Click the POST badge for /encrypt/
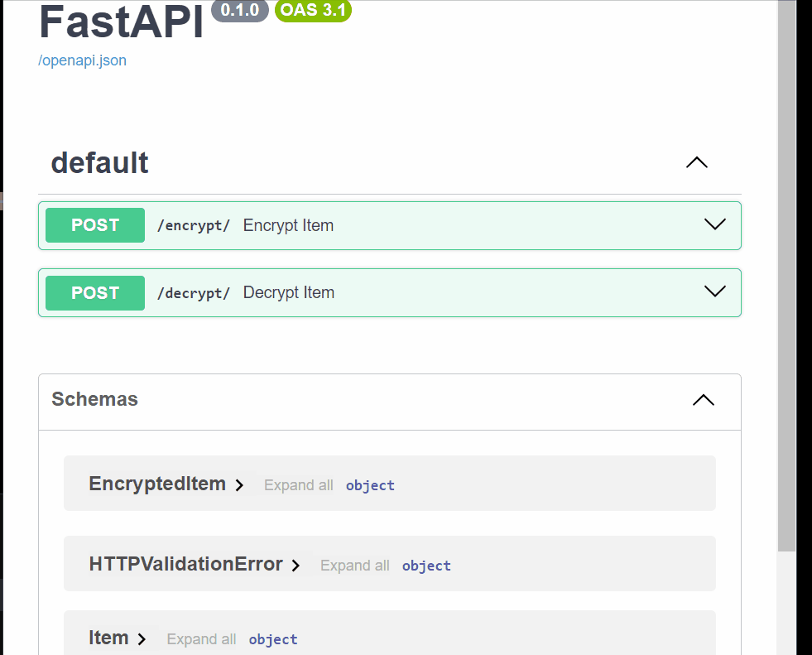812x655 pixels. (95, 225)
